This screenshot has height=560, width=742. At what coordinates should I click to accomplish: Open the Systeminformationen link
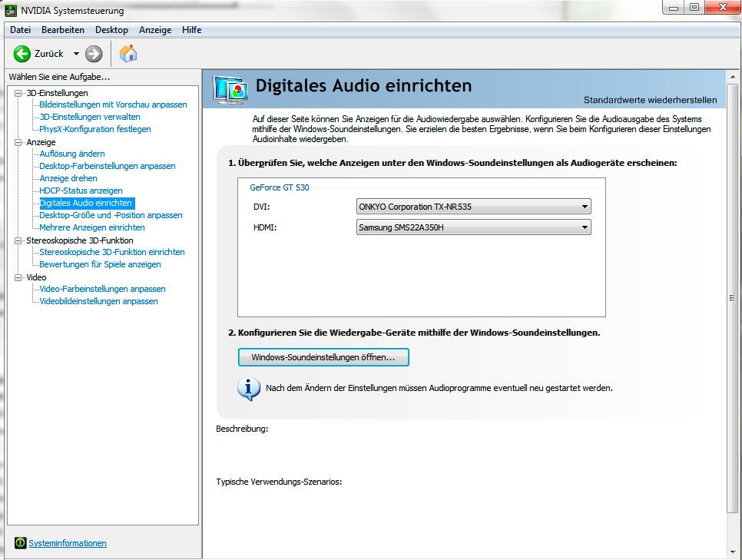pyautogui.click(x=68, y=543)
